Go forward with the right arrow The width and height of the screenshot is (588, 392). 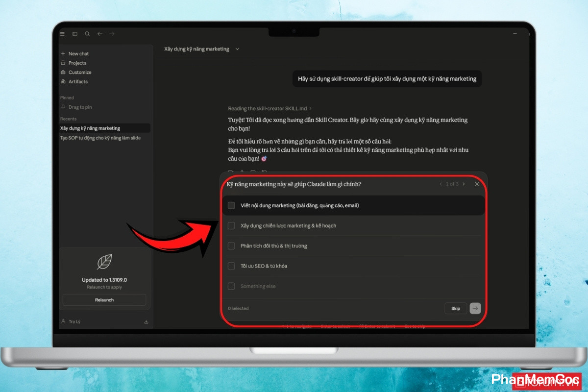(x=112, y=34)
